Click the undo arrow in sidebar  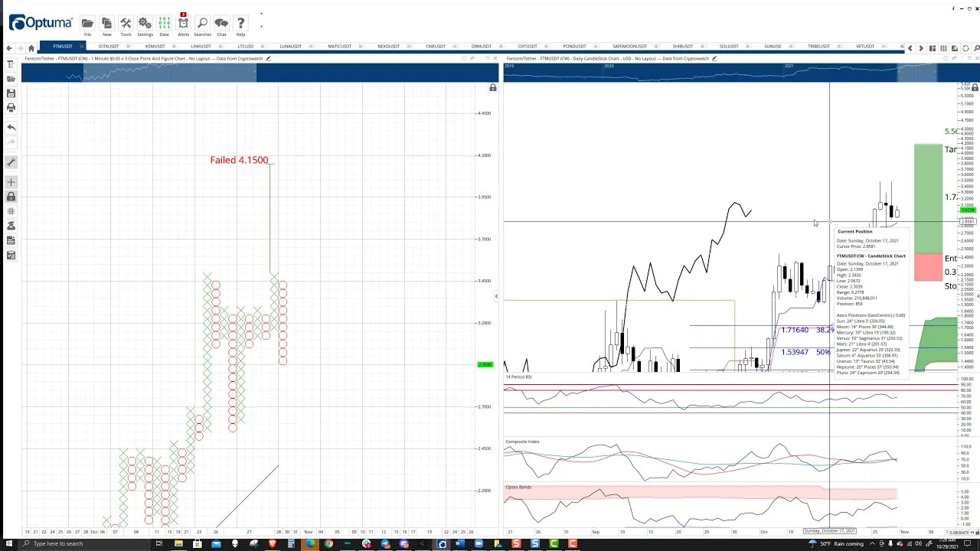[11, 128]
